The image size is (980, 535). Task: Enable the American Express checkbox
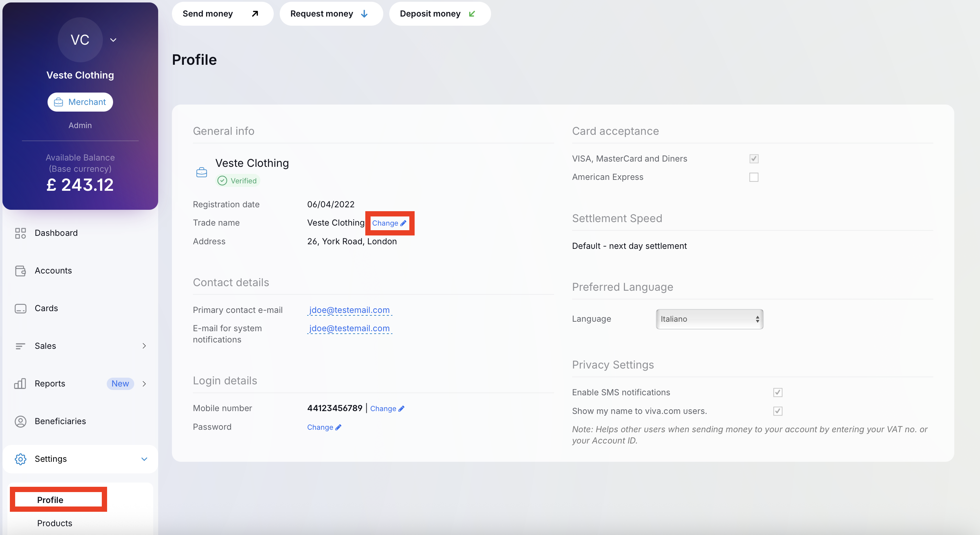click(x=753, y=177)
